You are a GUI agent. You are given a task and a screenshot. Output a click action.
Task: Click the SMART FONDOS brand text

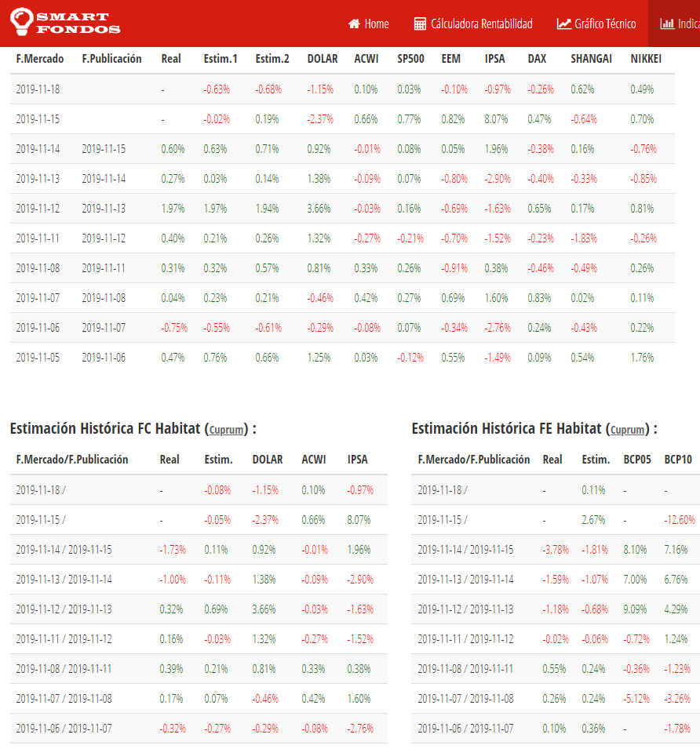78,23
